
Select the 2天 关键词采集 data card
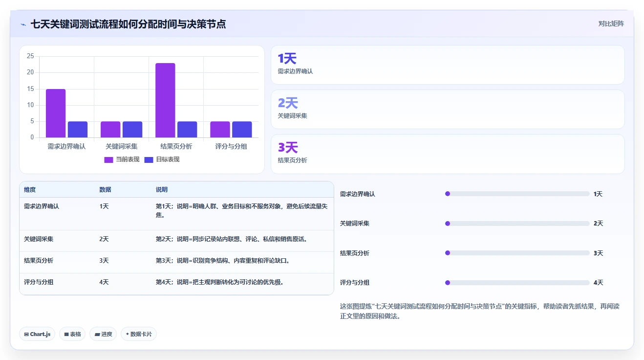click(448, 110)
